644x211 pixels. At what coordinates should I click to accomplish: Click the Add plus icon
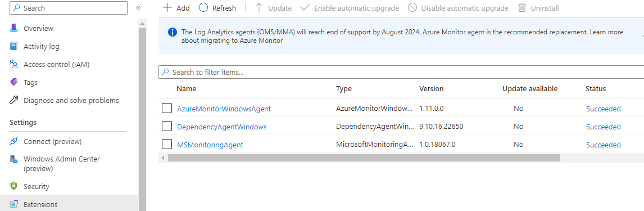(167, 8)
